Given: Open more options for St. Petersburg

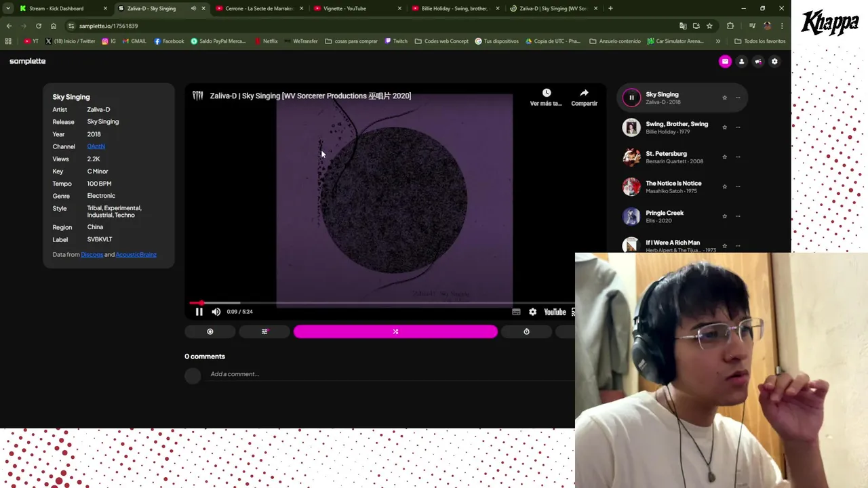Looking at the screenshot, I should point(738,157).
